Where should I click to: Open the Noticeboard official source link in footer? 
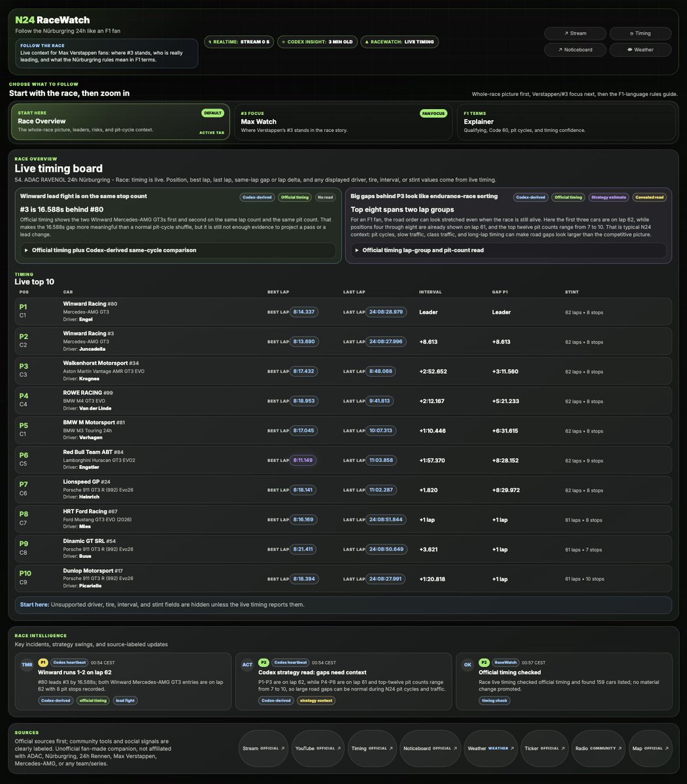(x=430, y=749)
